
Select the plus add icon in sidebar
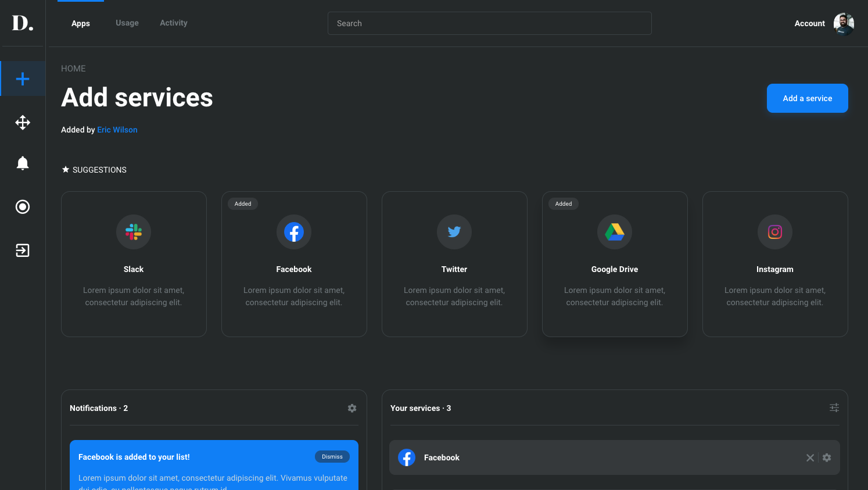23,78
